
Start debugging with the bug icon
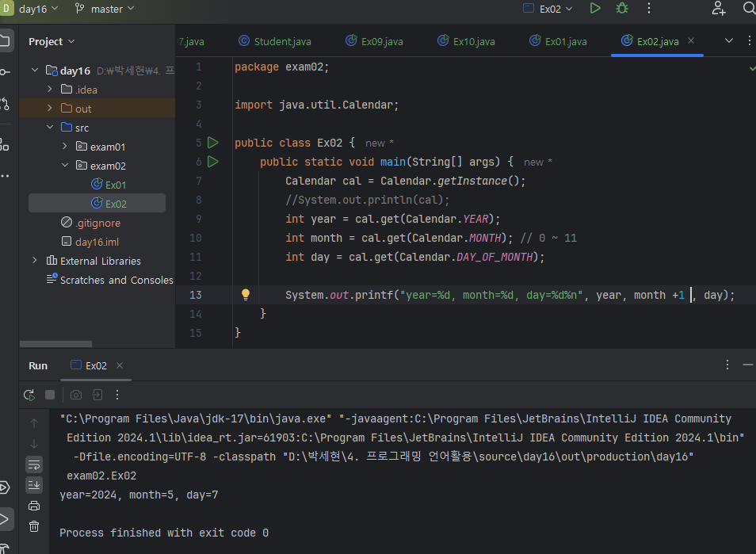[622, 8]
